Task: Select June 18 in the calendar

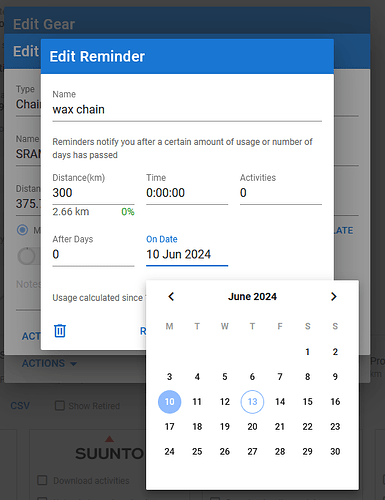Action: (x=197, y=427)
